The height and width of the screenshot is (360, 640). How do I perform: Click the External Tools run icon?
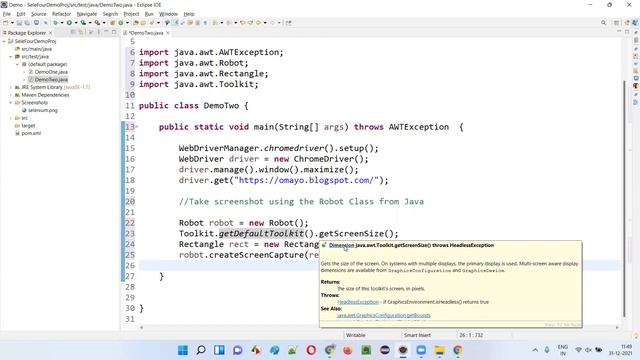[97, 23]
